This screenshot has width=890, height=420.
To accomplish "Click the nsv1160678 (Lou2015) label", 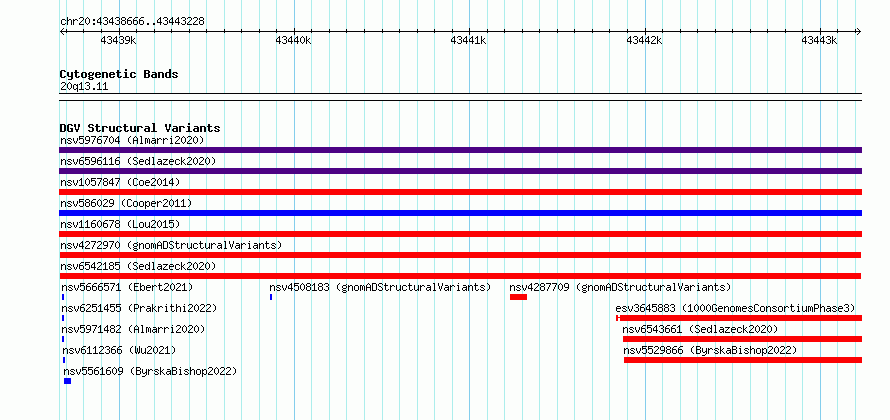I will tap(120, 224).
